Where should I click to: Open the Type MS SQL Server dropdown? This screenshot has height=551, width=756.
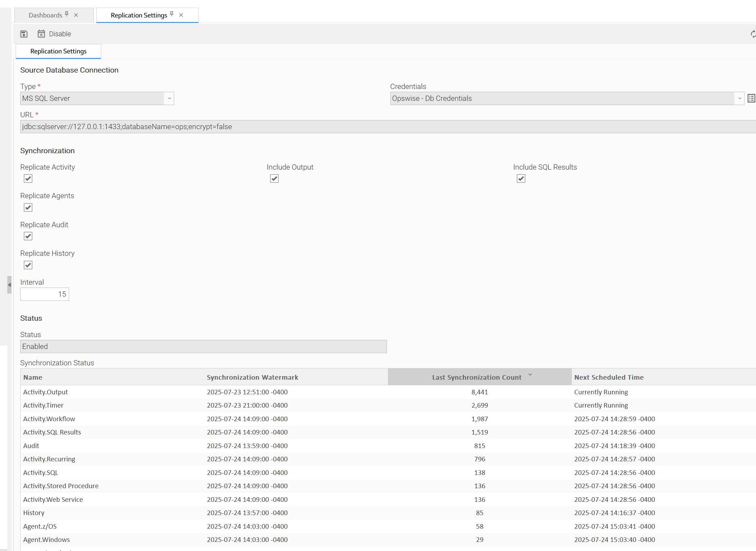[169, 98]
